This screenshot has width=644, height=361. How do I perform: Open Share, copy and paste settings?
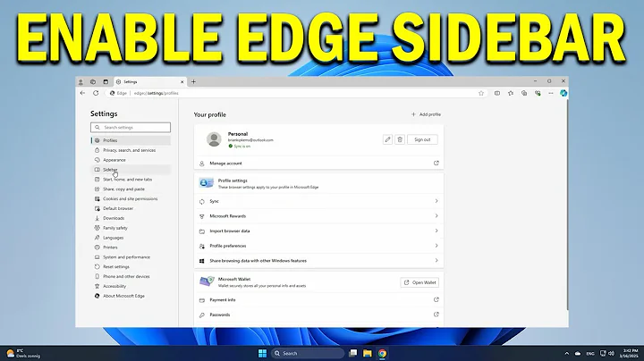[x=131, y=189]
